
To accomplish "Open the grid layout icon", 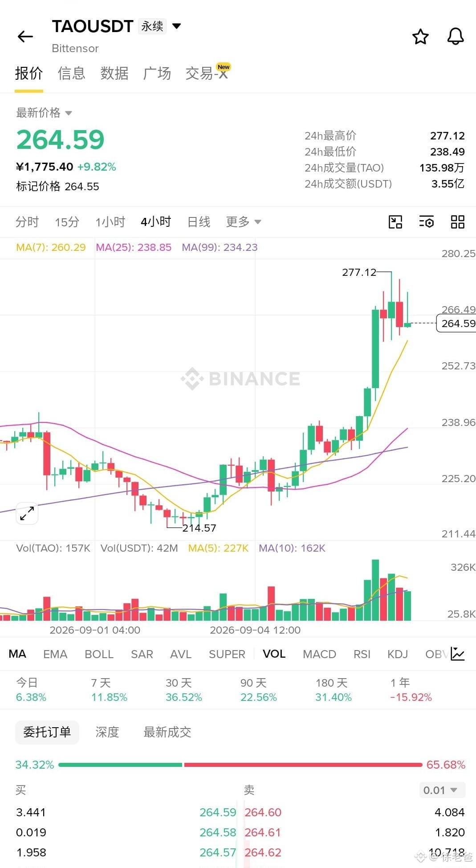I will [458, 222].
